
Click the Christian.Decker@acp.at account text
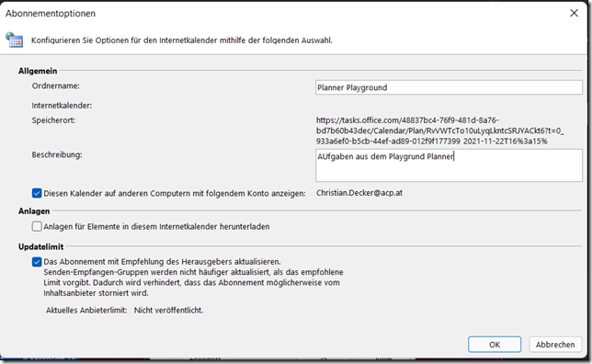(x=359, y=193)
